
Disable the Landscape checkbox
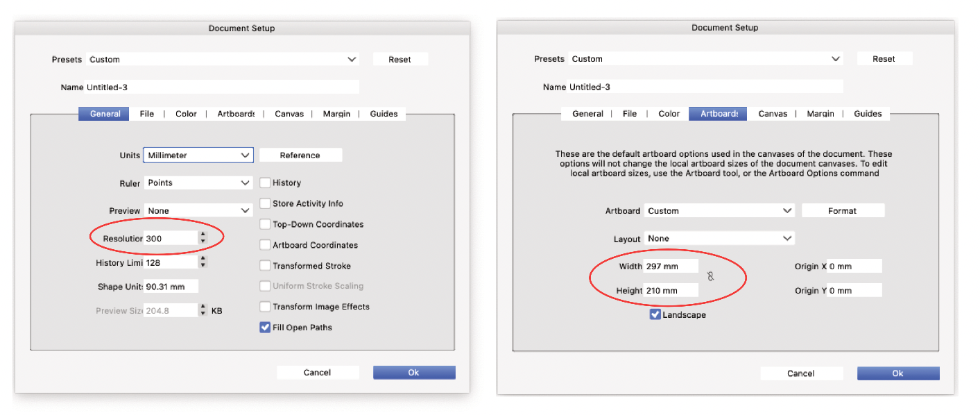655,315
